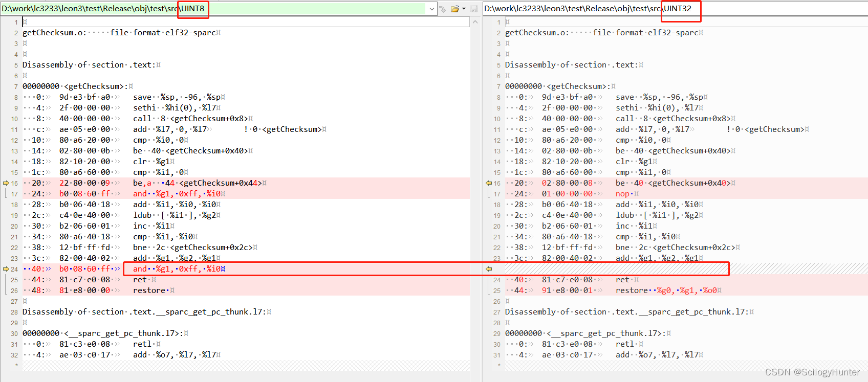Screen dimensions: 868x382
Task: Click right pane 'nop' instruction line
Action: (627, 194)
